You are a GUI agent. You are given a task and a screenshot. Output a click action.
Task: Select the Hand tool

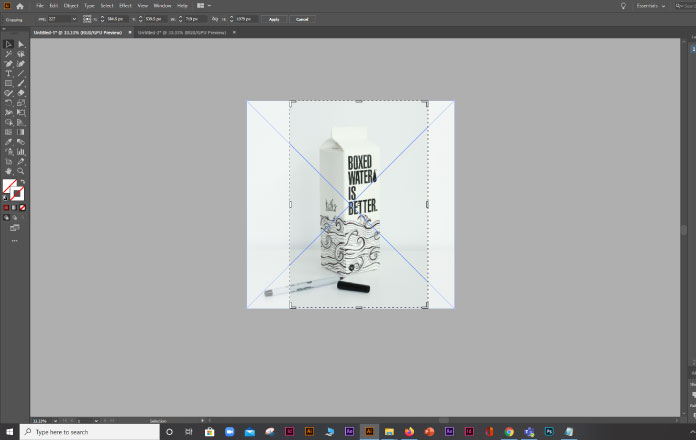[8, 171]
